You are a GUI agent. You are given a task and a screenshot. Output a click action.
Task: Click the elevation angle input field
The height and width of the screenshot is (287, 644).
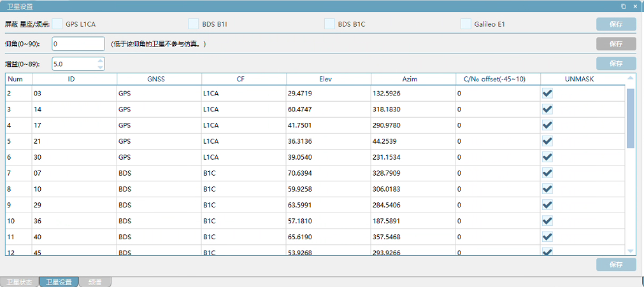click(78, 43)
